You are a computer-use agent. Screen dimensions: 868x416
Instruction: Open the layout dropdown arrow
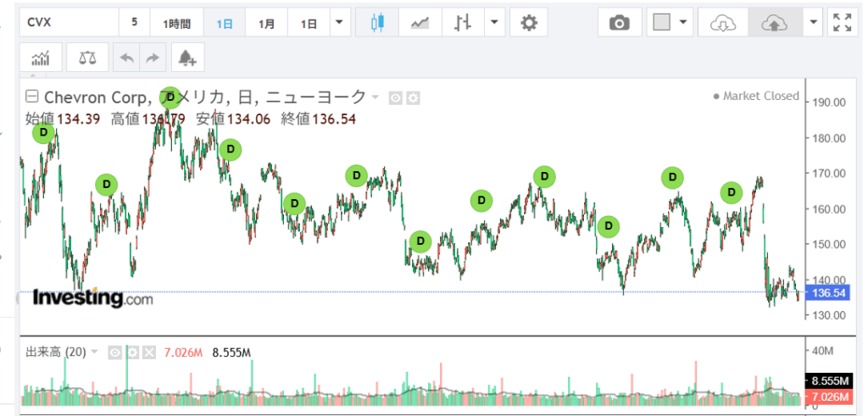point(682,23)
